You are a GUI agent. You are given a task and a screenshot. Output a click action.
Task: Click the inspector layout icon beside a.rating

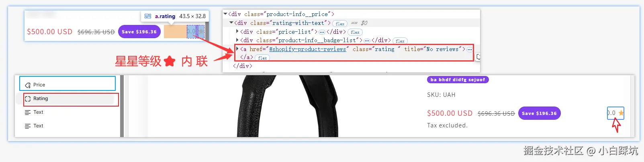click(148, 16)
